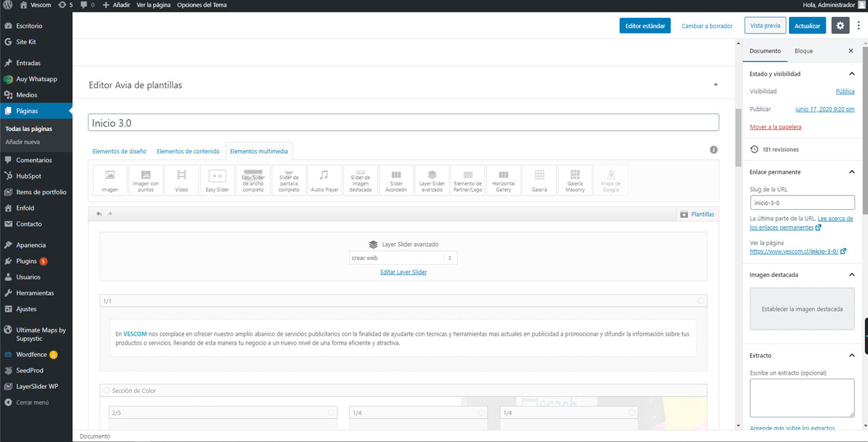This screenshot has height=442, width=868.
Task: Switch to Editor estándar
Action: pyautogui.click(x=645, y=26)
